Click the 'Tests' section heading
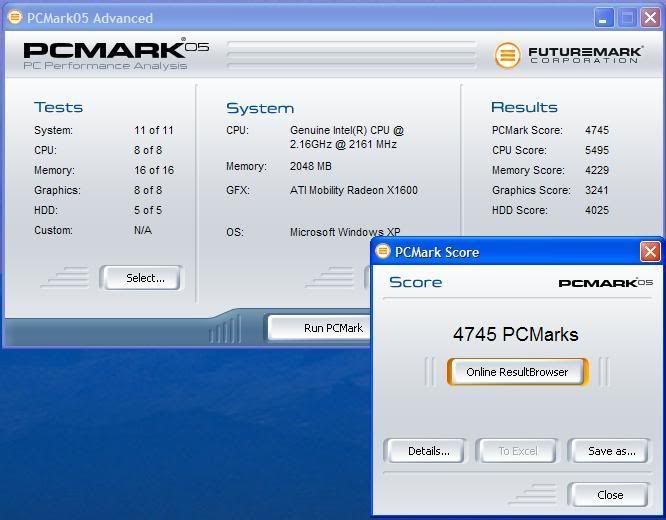 (x=58, y=107)
